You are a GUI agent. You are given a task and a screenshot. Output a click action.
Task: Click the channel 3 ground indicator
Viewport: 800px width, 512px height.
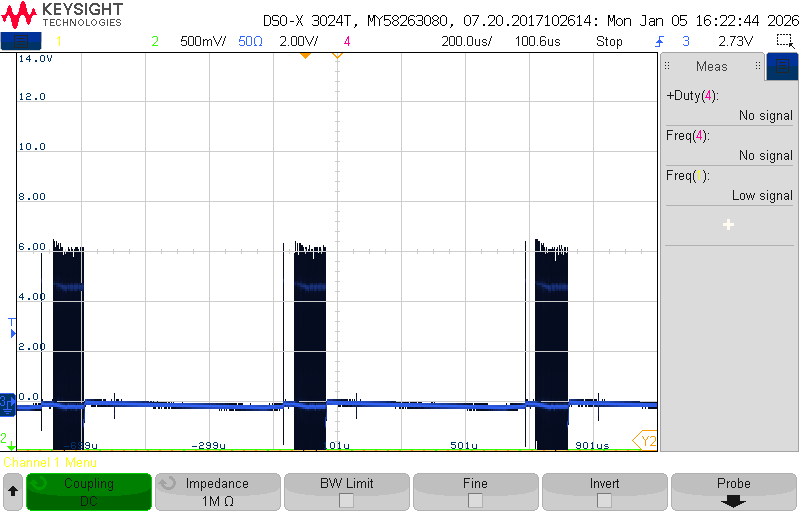pos(8,405)
